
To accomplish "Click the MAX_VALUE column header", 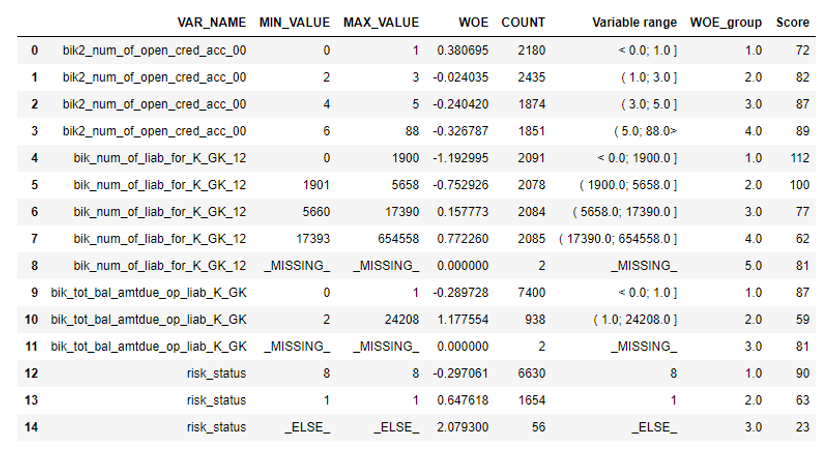I will (x=381, y=22).
